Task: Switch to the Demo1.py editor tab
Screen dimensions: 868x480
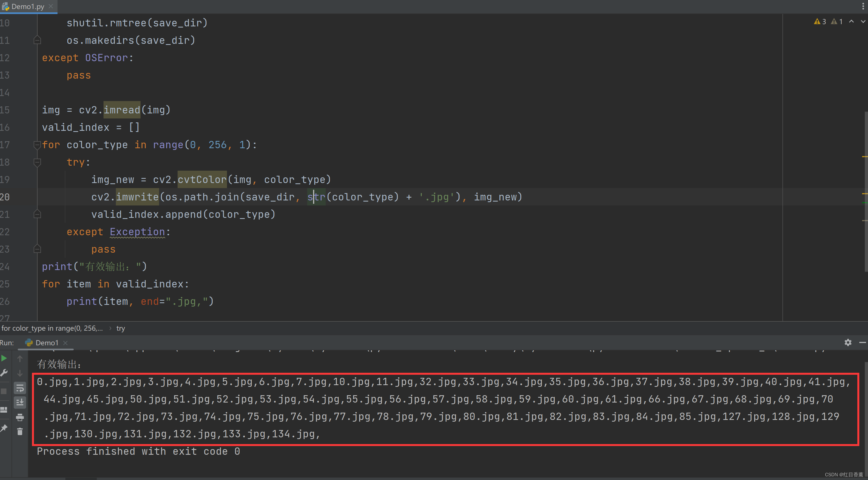Action: (x=27, y=6)
